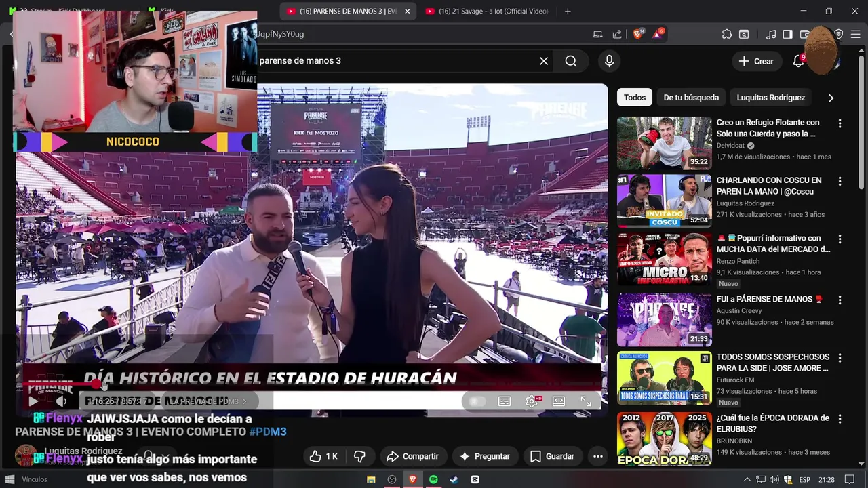Viewport: 868px width, 488px height.
Task: Switch to the '21 Savage - a lot' browser tab
Action: point(486,11)
